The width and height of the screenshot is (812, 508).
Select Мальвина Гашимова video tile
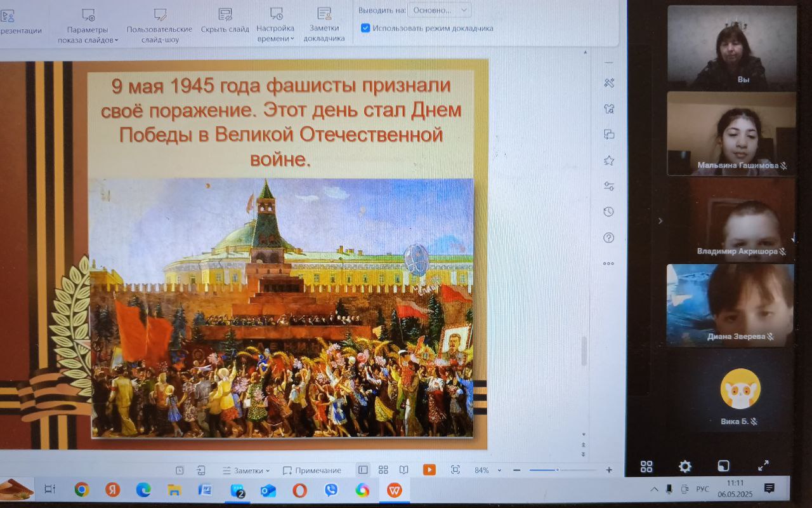click(x=731, y=133)
